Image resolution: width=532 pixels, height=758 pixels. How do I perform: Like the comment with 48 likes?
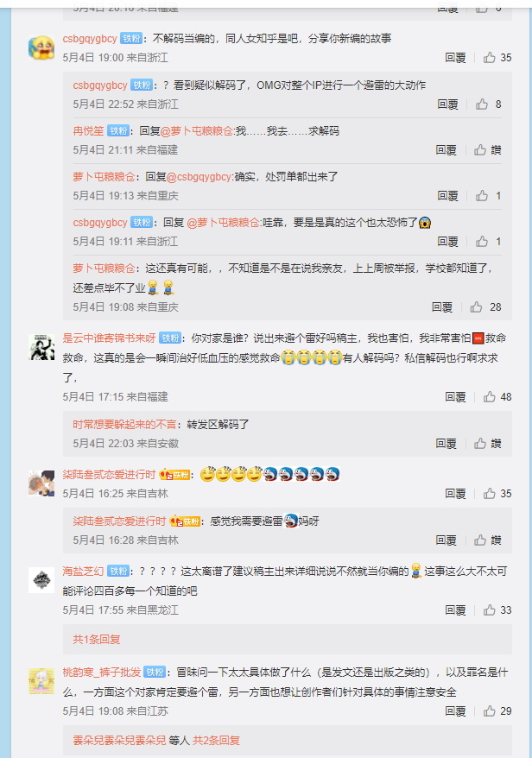click(497, 397)
